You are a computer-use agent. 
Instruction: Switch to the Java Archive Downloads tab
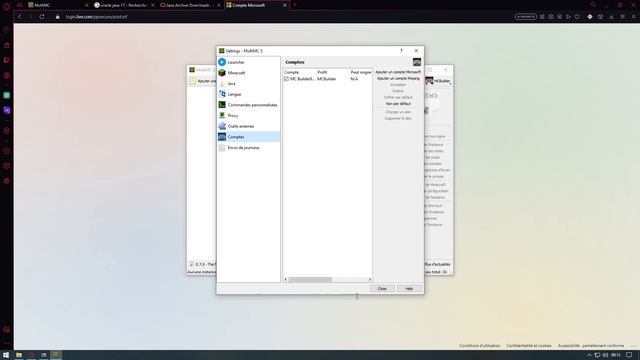pyautogui.click(x=190, y=5)
